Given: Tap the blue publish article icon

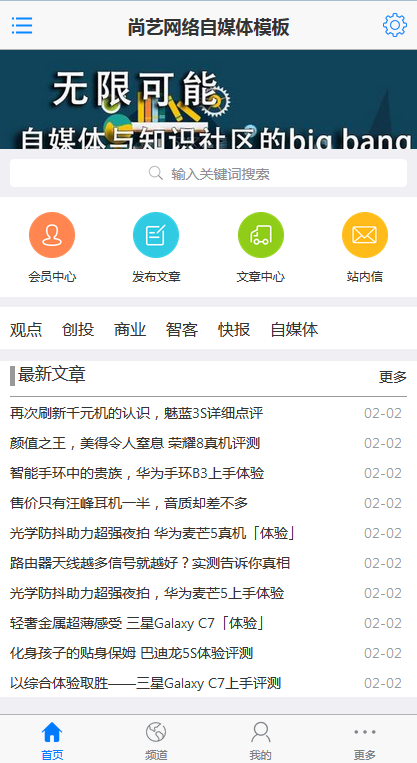Looking at the screenshot, I should pyautogui.click(x=156, y=235).
